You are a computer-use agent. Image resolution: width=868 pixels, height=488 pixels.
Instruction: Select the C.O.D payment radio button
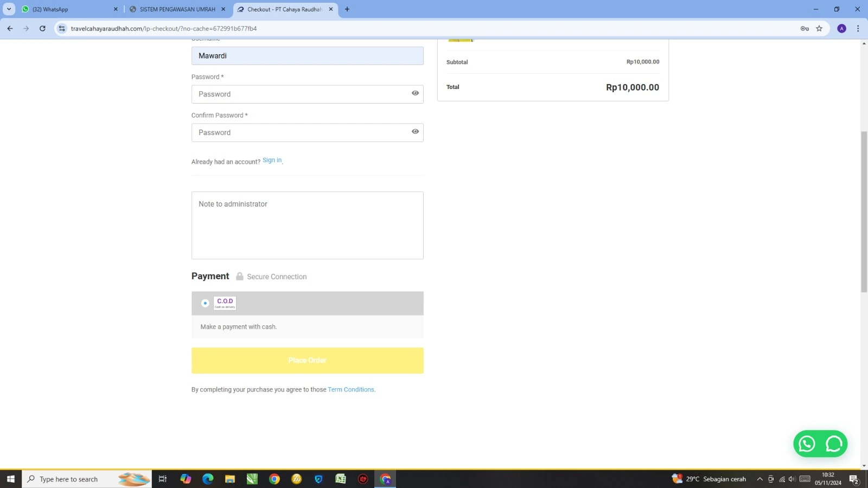[x=205, y=303]
